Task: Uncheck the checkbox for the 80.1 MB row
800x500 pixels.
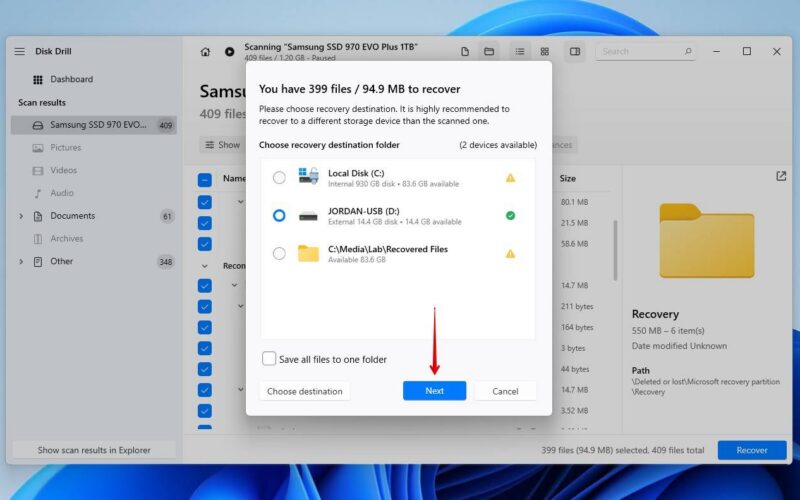Action: tap(205, 203)
